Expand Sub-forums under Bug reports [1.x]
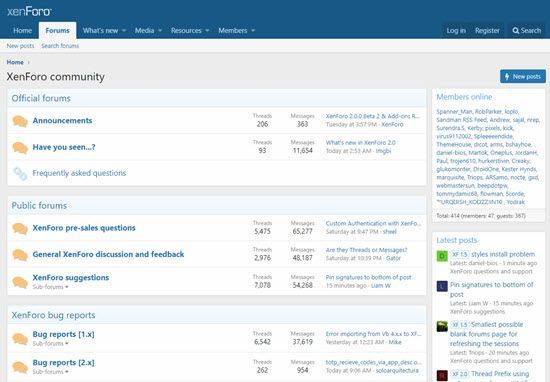Screen dimensions: 550x382 click(x=50, y=343)
